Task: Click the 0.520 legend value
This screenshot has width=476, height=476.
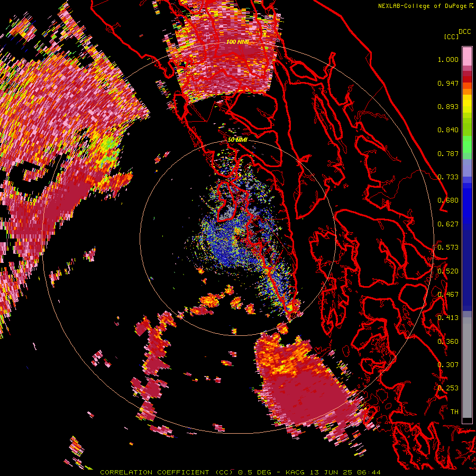Action: 448,271
